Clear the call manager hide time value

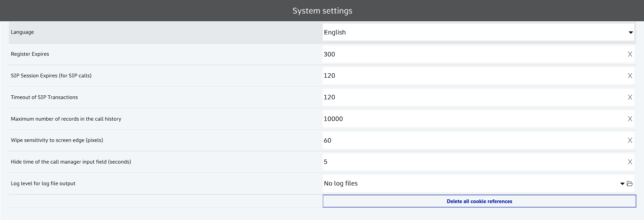pos(630,162)
